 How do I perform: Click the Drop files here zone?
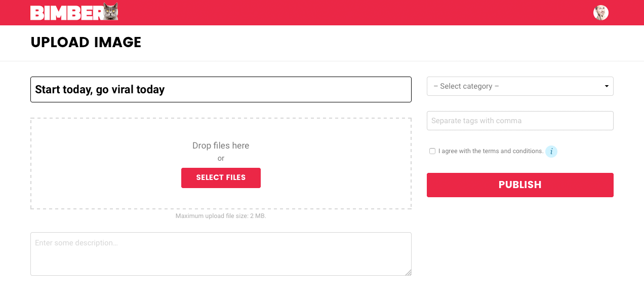point(221,164)
